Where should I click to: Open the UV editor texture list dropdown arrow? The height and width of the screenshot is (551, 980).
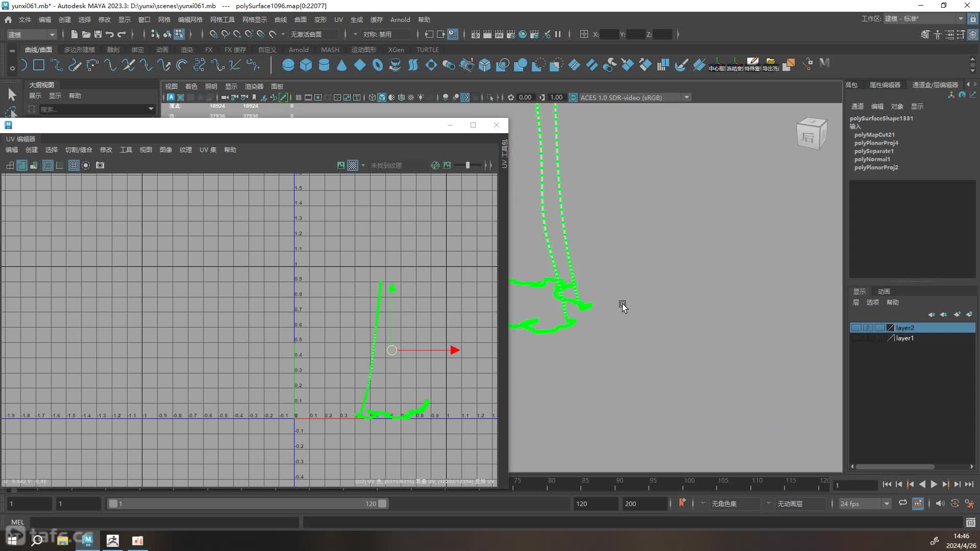[x=363, y=165]
